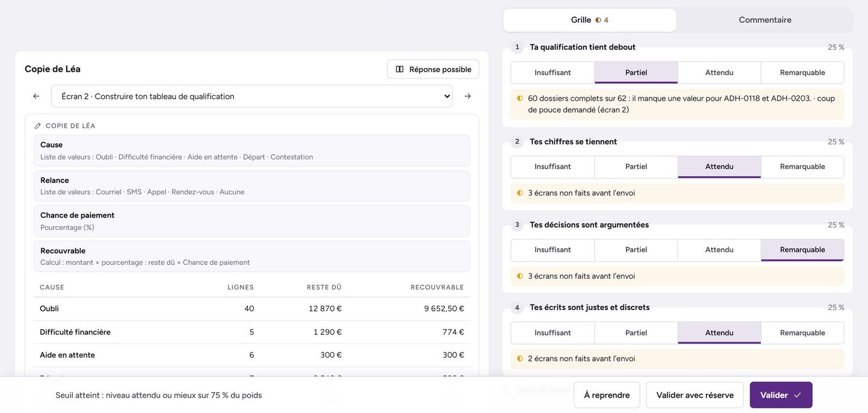This screenshot has height=413, width=868.
Task: Rate 'Tes chiffres se tiennent' as Insuffisant
Action: pos(553,167)
